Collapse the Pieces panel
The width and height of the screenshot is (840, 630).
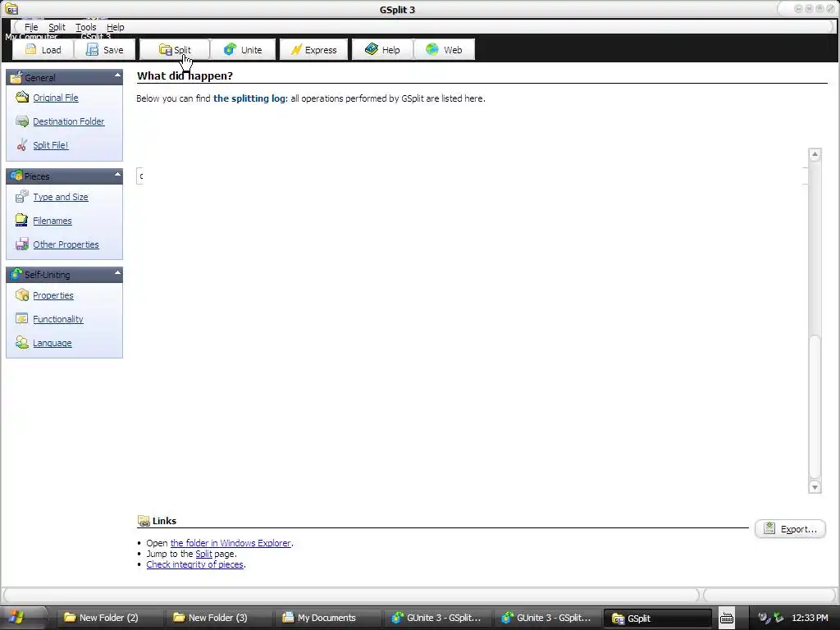coord(117,174)
